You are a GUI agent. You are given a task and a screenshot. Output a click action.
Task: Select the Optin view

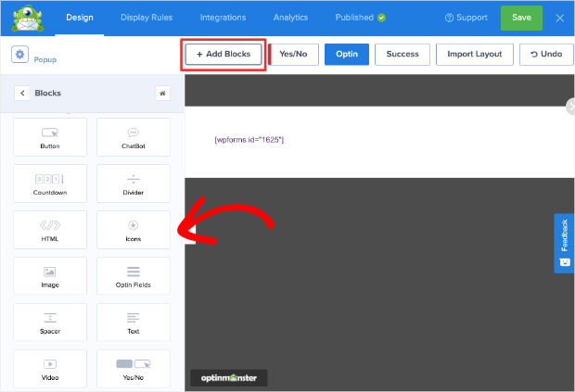point(347,55)
